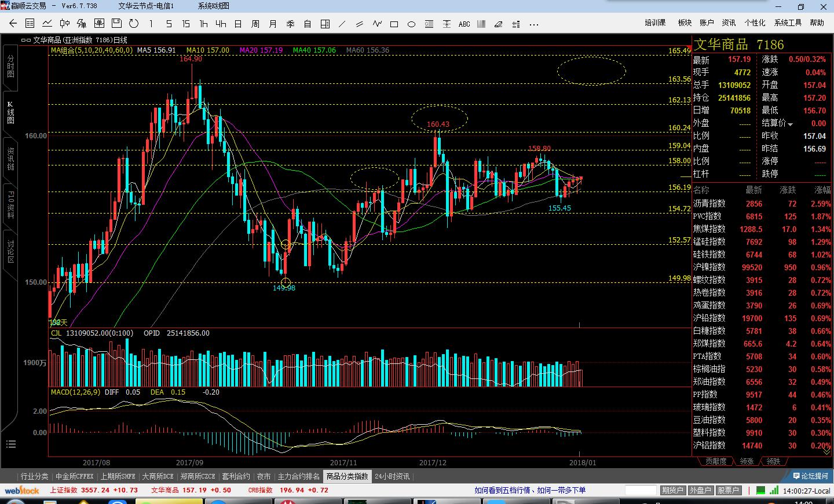This screenshot has width=834, height=504.
Task: Open the 系统工具 menu
Action: [788, 23]
